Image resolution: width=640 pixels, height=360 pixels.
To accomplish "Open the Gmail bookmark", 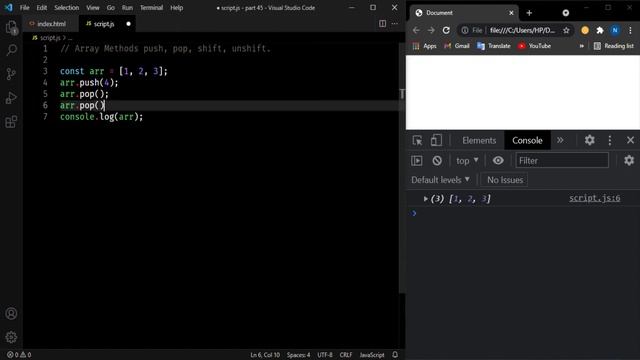I will tap(457, 46).
